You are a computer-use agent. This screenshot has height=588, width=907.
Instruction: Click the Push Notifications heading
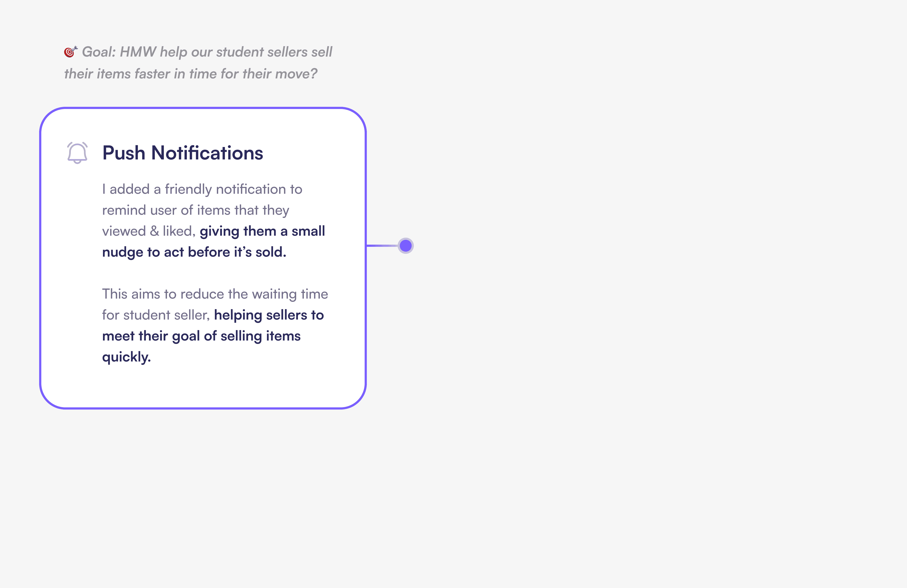pyautogui.click(x=183, y=153)
